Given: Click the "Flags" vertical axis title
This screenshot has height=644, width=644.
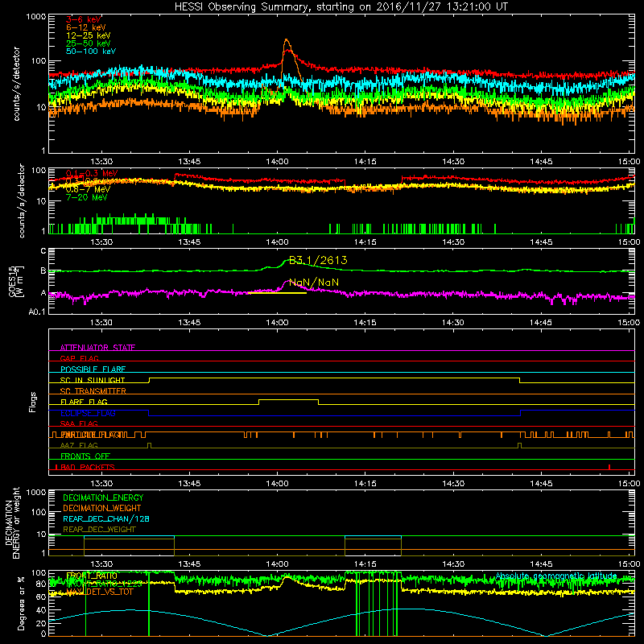Looking at the screenshot, I should (x=33, y=402).
